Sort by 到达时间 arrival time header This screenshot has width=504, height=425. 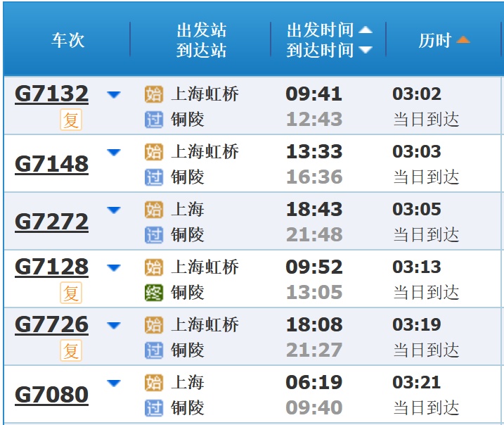329,50
